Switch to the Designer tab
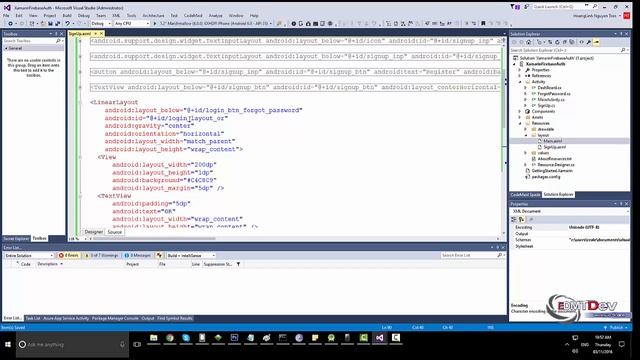 (x=93, y=232)
